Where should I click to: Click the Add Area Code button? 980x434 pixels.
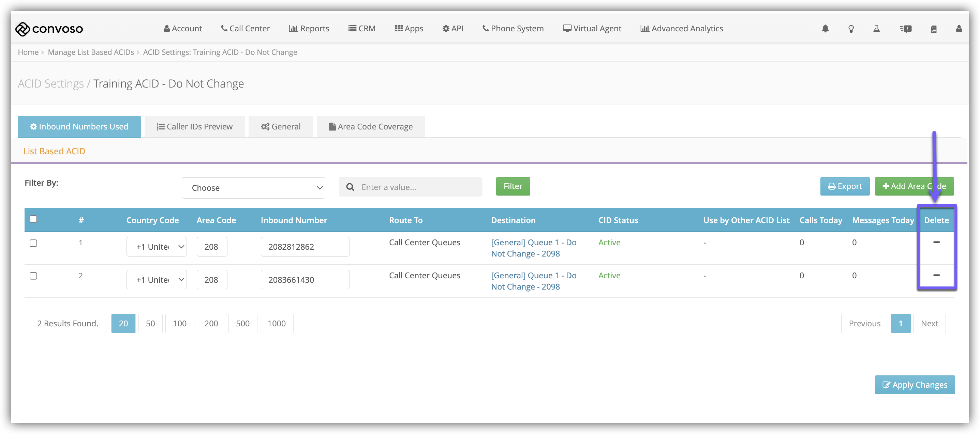(914, 186)
